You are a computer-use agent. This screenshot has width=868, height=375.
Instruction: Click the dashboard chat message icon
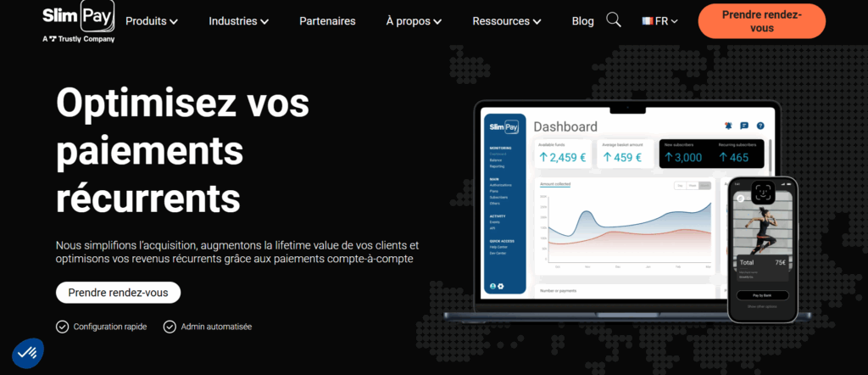[x=744, y=126]
